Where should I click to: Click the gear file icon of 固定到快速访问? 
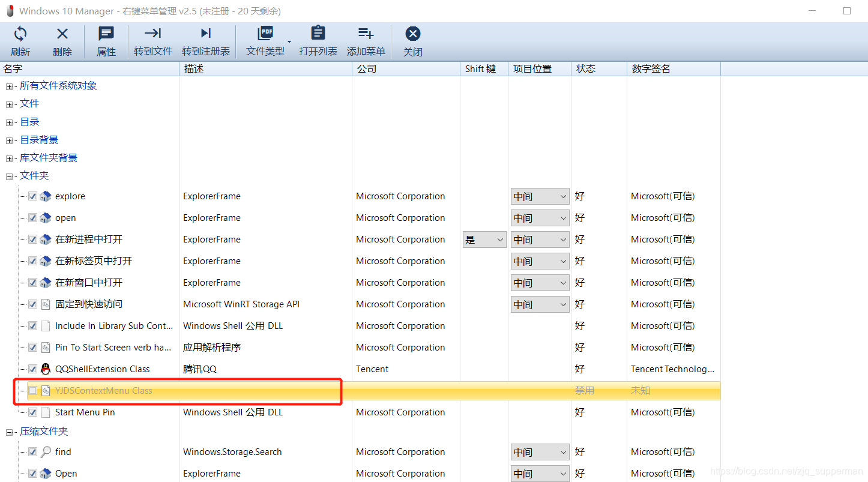coord(46,304)
